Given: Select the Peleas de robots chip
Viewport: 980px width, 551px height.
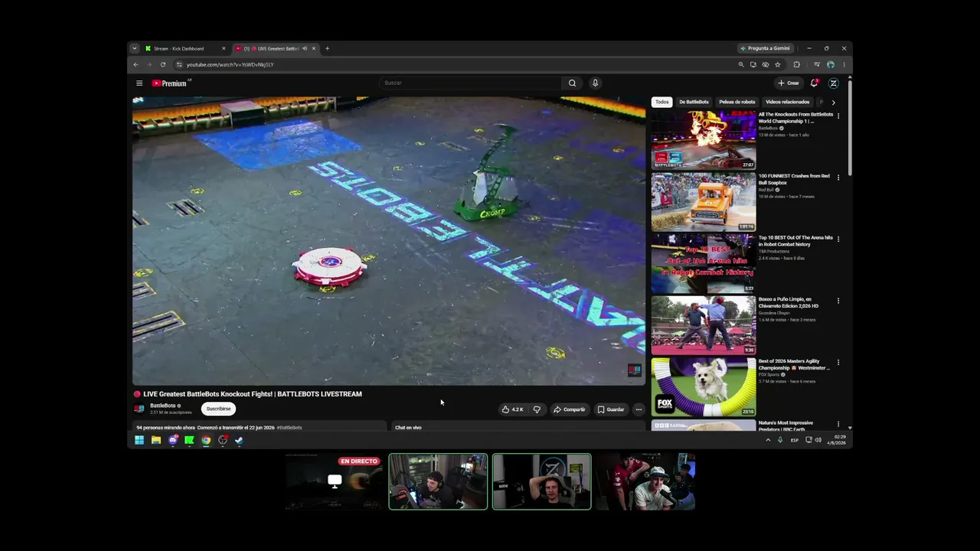Looking at the screenshot, I should pyautogui.click(x=737, y=102).
